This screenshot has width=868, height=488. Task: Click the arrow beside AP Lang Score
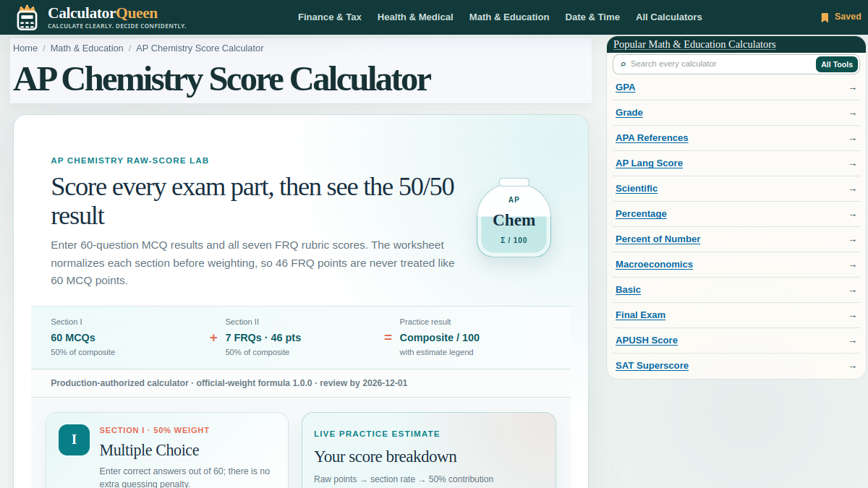coord(853,164)
